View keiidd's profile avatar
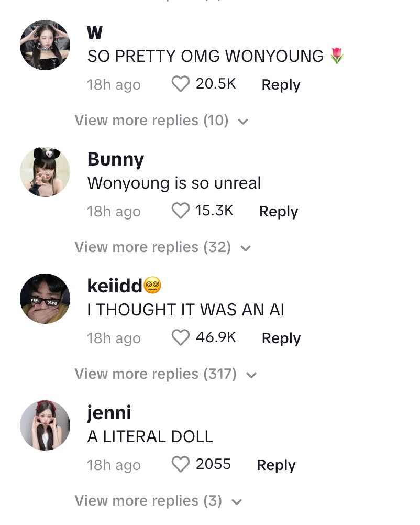 (45, 299)
